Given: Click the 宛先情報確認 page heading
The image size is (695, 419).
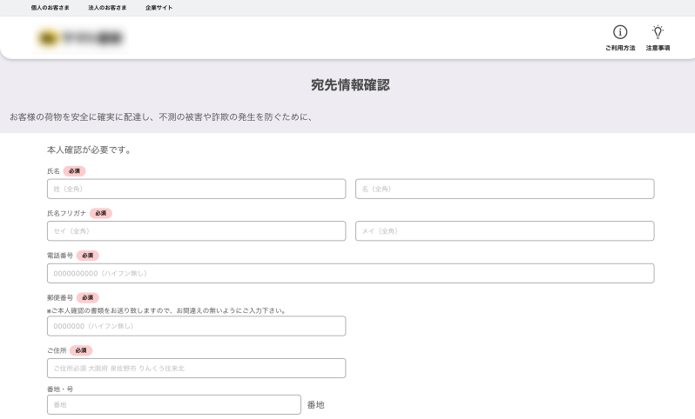Looking at the screenshot, I should [350, 85].
